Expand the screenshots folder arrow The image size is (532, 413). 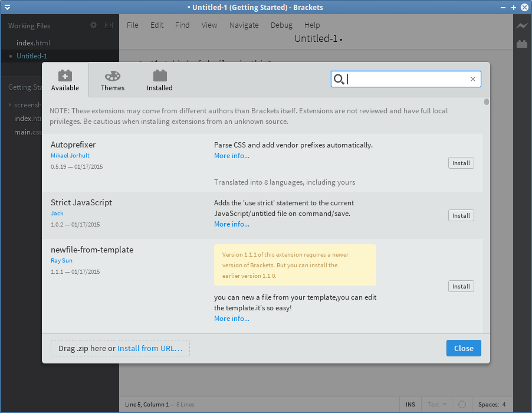click(x=10, y=105)
